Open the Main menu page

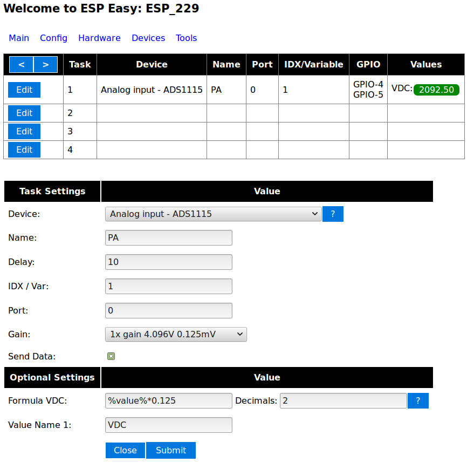coord(19,38)
